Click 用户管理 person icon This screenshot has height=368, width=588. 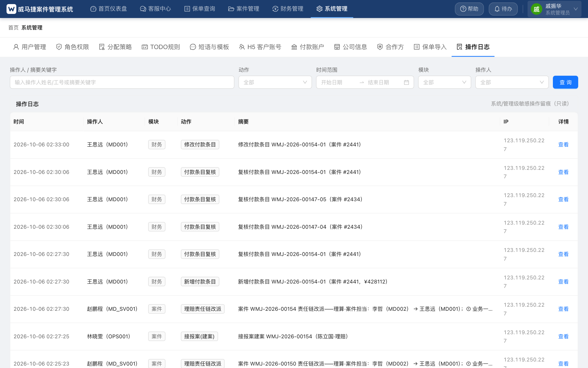[16, 47]
